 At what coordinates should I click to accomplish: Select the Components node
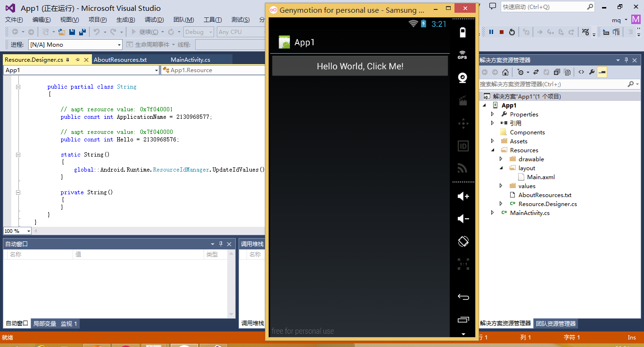click(x=527, y=132)
